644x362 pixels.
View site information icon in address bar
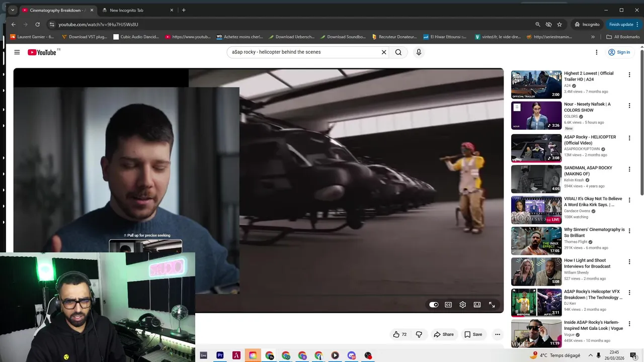point(51,24)
